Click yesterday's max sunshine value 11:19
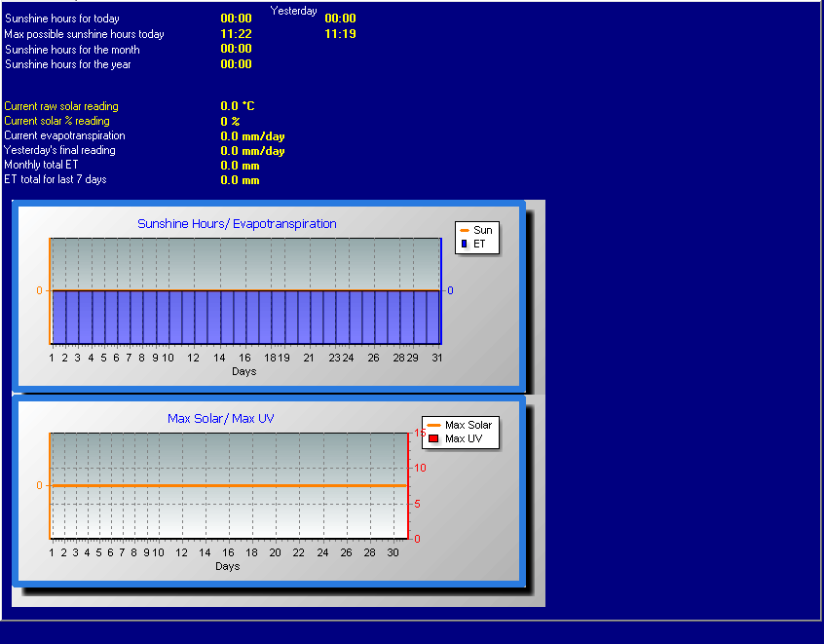This screenshot has width=824, height=644. click(340, 34)
